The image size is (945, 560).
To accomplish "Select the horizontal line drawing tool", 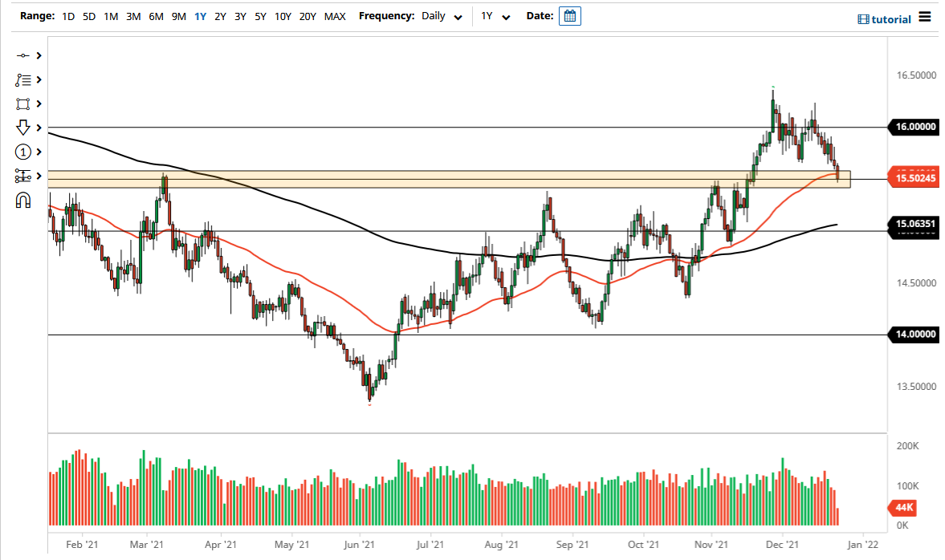I will (x=23, y=55).
